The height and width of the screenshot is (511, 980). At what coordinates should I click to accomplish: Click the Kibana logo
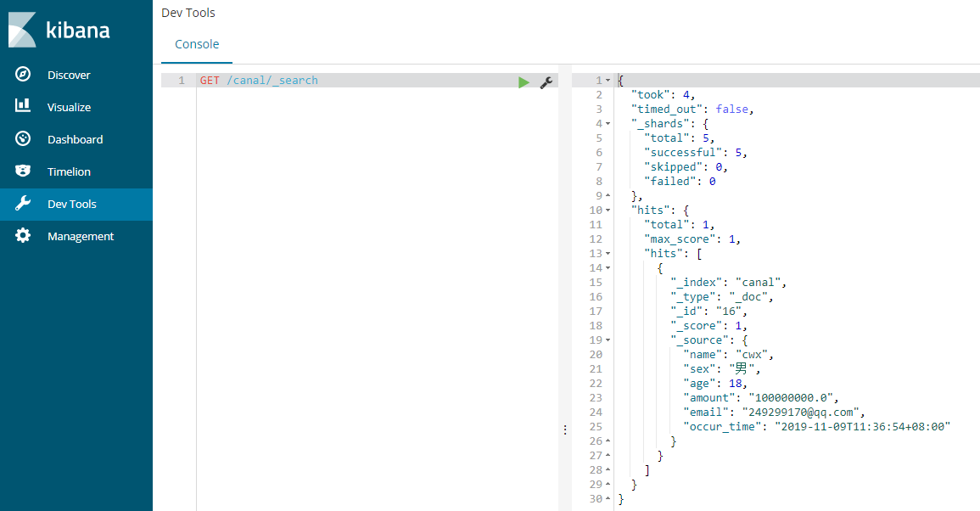pyautogui.click(x=59, y=30)
